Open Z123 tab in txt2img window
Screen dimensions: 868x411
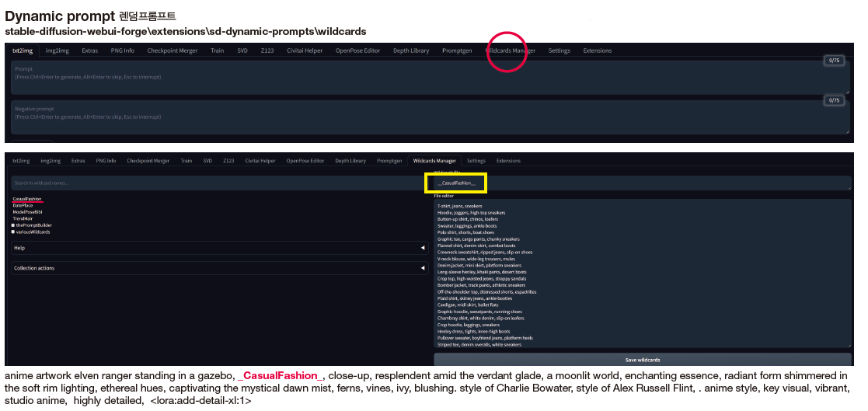pyautogui.click(x=267, y=51)
